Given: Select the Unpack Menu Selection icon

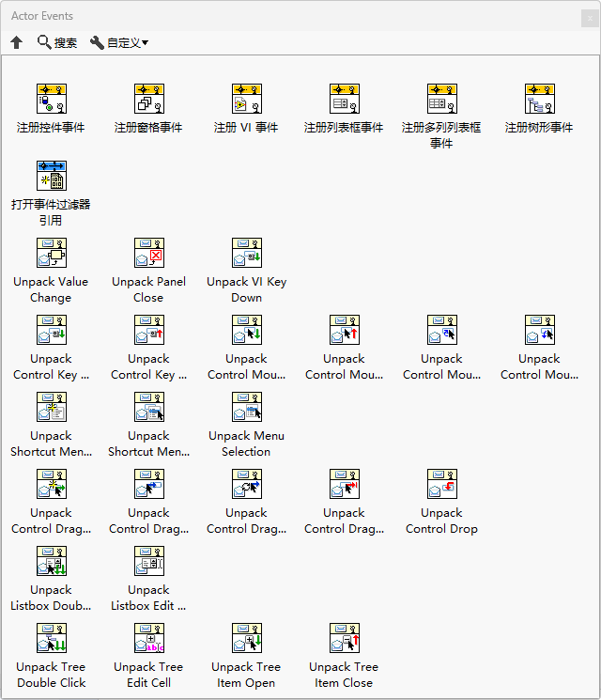Looking at the screenshot, I should (x=247, y=407).
